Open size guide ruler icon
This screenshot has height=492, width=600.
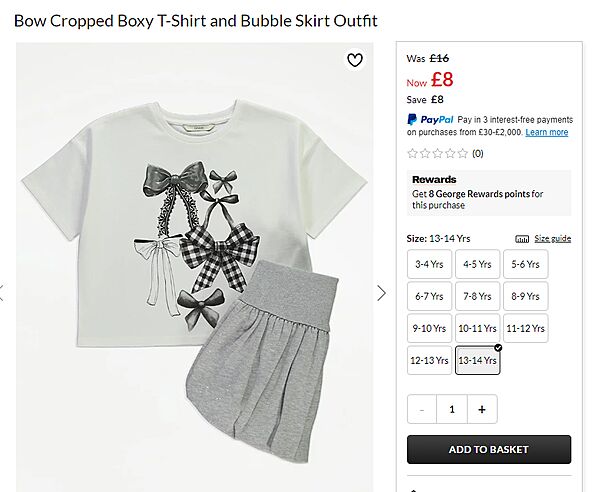522,239
